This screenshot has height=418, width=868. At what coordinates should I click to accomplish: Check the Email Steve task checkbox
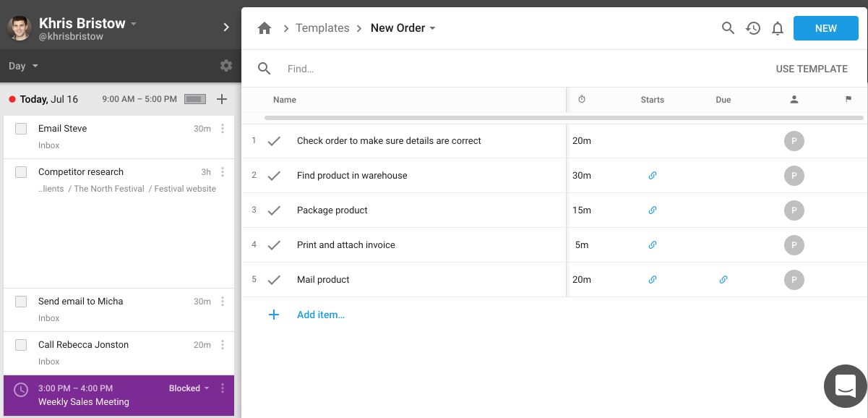click(x=21, y=129)
